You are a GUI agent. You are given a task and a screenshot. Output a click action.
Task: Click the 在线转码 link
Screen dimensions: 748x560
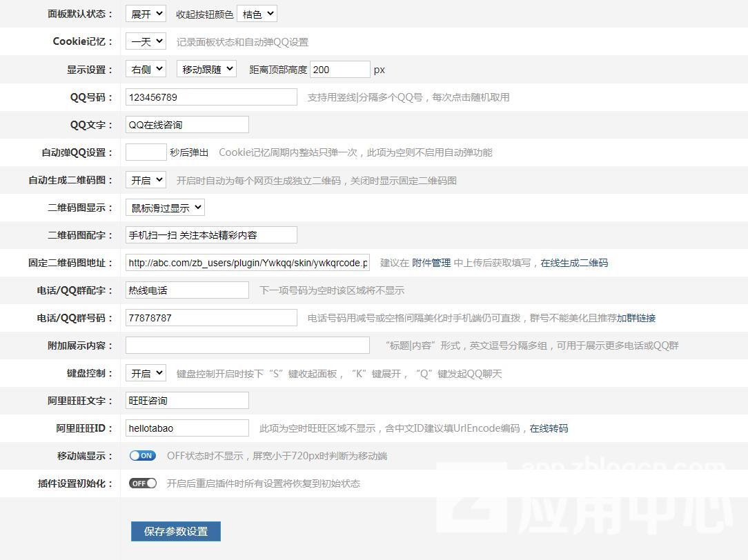point(549,428)
